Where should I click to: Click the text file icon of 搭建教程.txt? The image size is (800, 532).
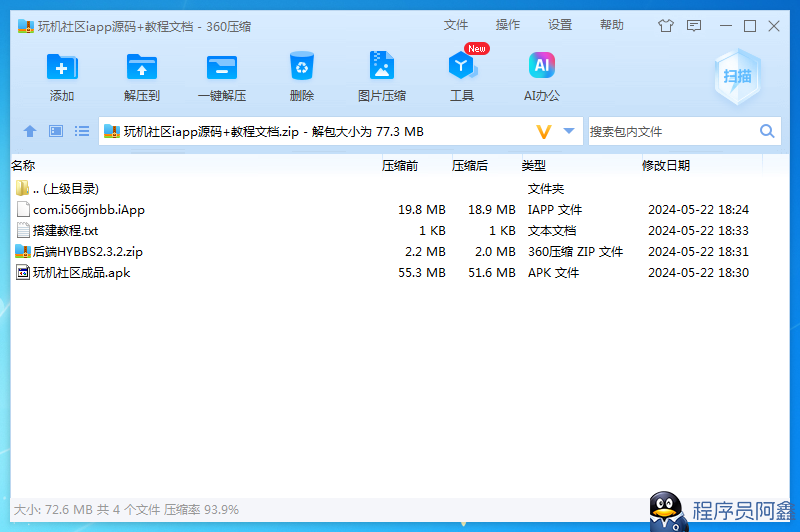pyautogui.click(x=23, y=231)
